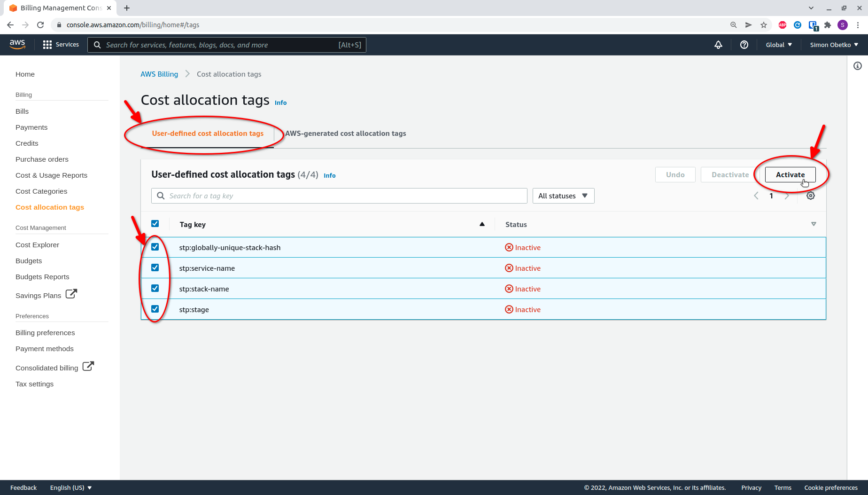Open Budgets in the sidebar
Screen dimensions: 868x495
[x=29, y=261]
